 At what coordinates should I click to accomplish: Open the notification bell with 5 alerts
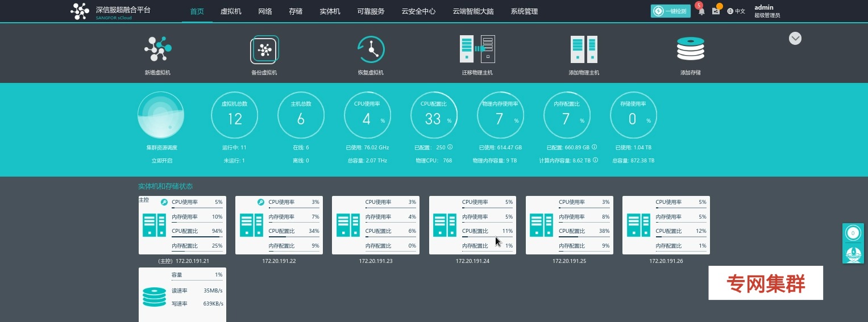(701, 11)
